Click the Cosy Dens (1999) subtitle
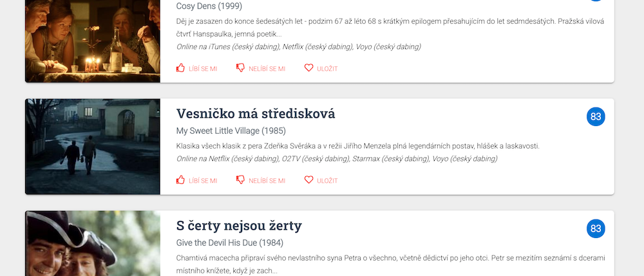The image size is (644, 276). (209, 6)
